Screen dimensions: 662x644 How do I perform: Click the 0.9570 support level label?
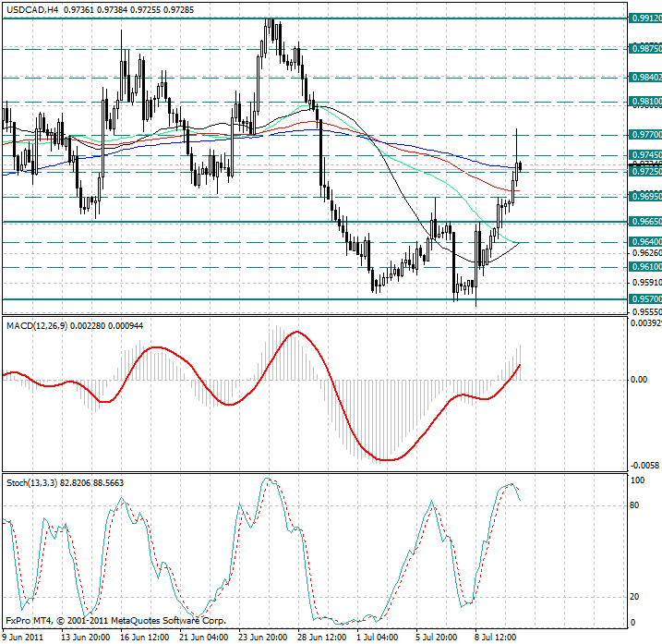[x=644, y=299]
